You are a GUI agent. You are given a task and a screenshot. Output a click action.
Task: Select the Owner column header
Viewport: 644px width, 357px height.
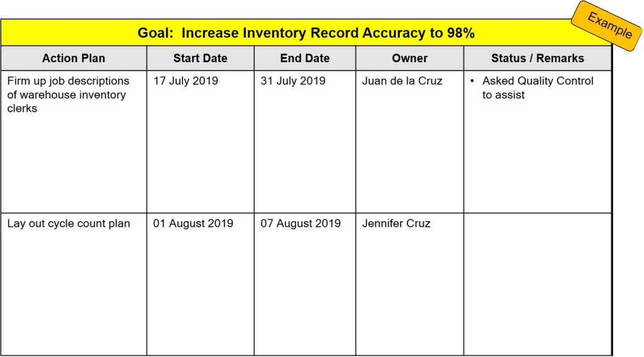click(409, 58)
